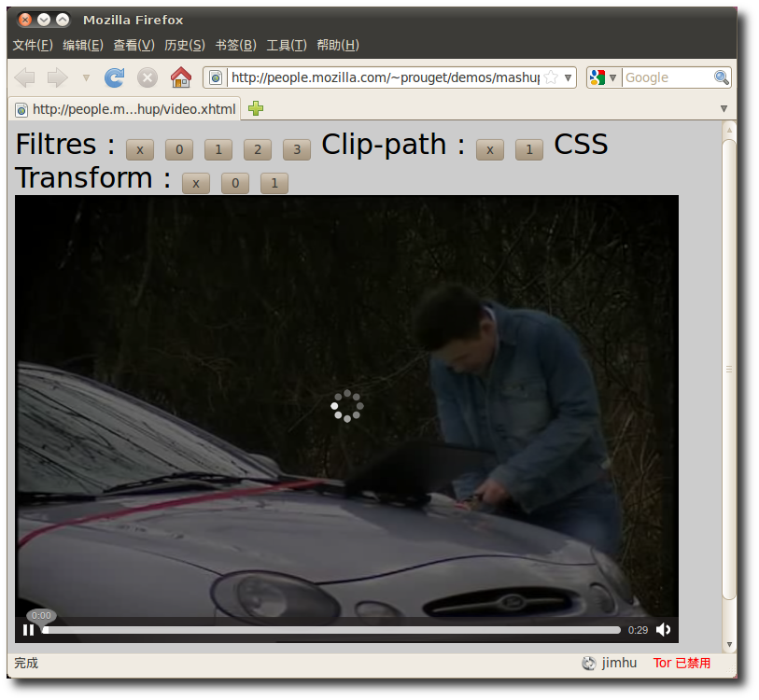Close the Firefox window

tap(24, 20)
